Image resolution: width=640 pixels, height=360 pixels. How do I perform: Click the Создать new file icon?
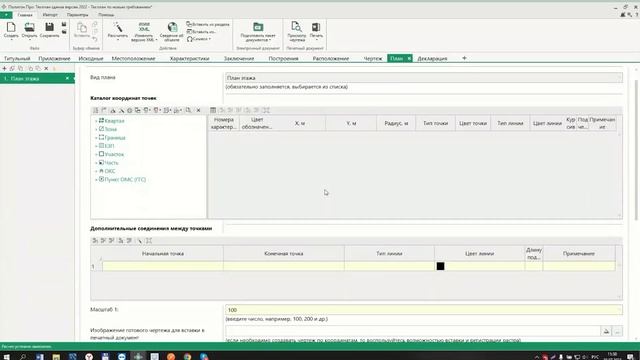tap(11, 28)
